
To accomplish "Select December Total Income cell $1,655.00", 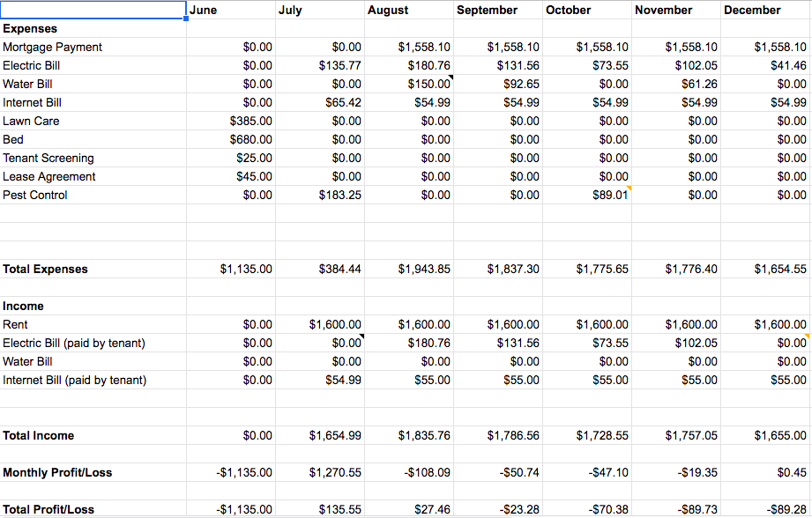I will 766,436.
